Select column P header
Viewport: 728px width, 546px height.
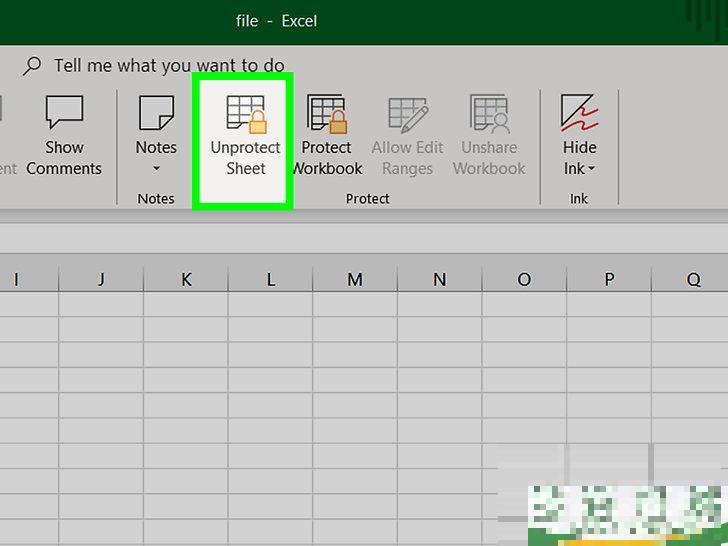(609, 280)
